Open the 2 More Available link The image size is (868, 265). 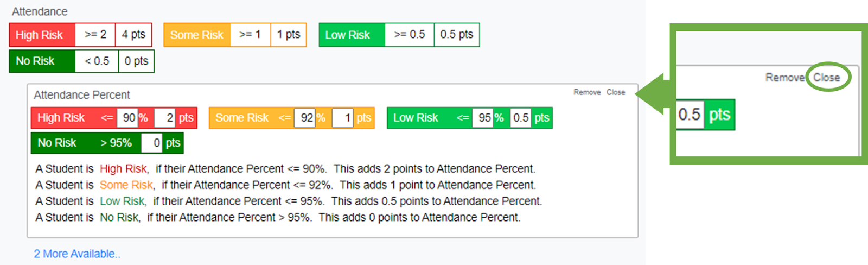(77, 254)
